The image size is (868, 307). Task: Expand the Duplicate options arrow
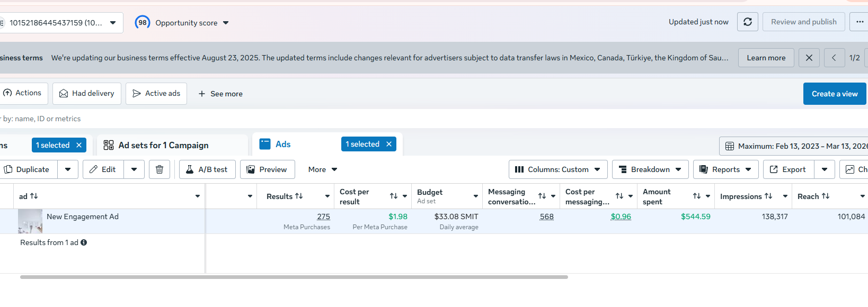pos(68,169)
